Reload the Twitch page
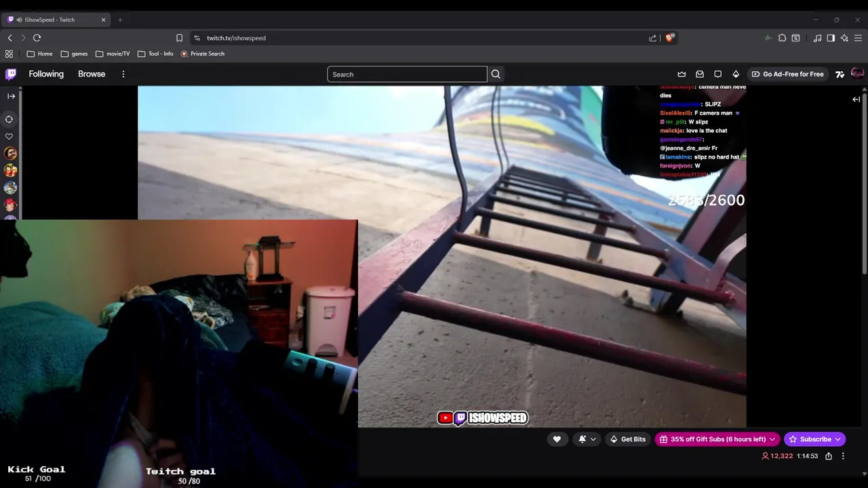The height and width of the screenshot is (488, 868). coord(37,38)
